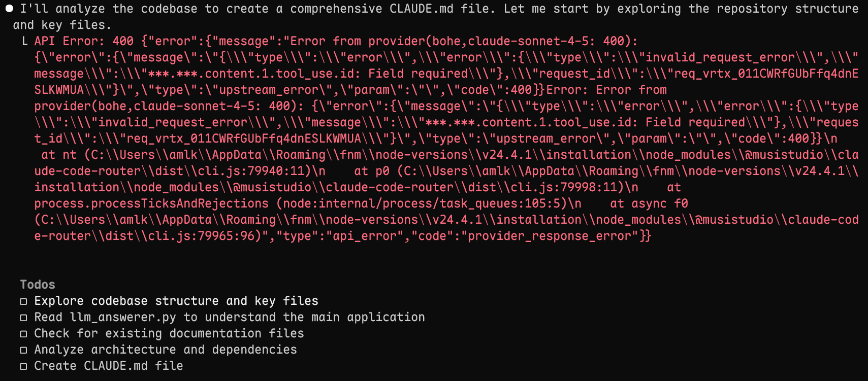Click the "API Error: 400" text
Viewport: 868px width, 381px height.
[x=84, y=41]
